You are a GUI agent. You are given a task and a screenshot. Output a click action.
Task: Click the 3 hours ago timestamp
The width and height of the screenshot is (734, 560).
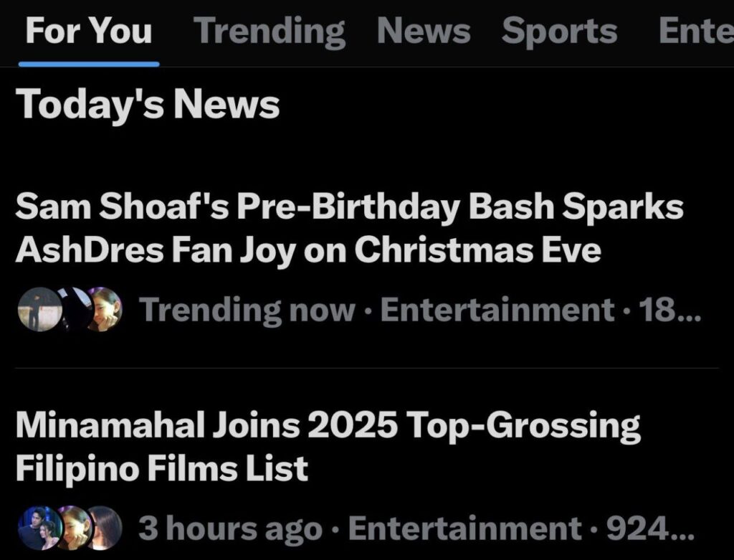230,529
